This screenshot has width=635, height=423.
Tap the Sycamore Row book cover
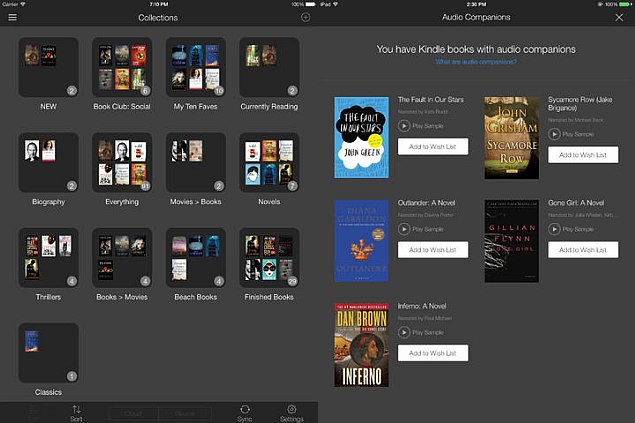coord(511,138)
